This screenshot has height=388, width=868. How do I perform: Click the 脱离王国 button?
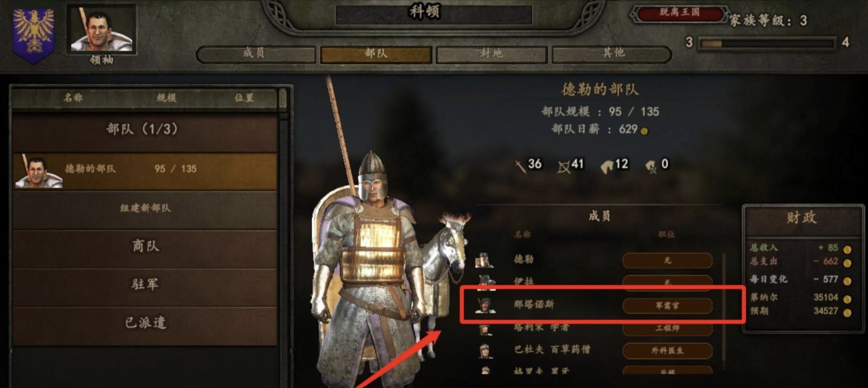click(x=680, y=13)
